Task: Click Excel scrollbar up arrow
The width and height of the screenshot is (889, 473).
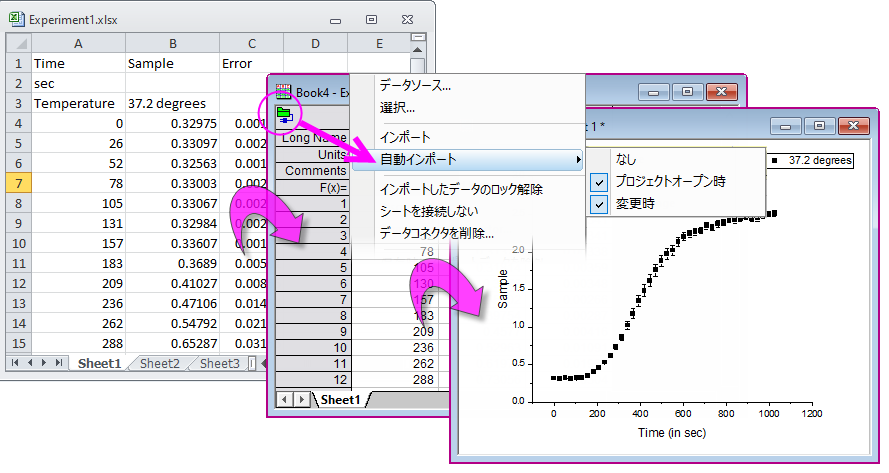Action: click(418, 50)
